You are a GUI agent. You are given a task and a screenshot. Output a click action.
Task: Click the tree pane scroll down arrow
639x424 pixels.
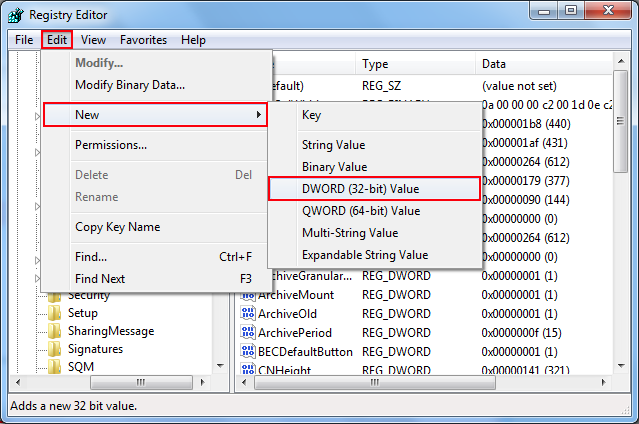[220, 366]
